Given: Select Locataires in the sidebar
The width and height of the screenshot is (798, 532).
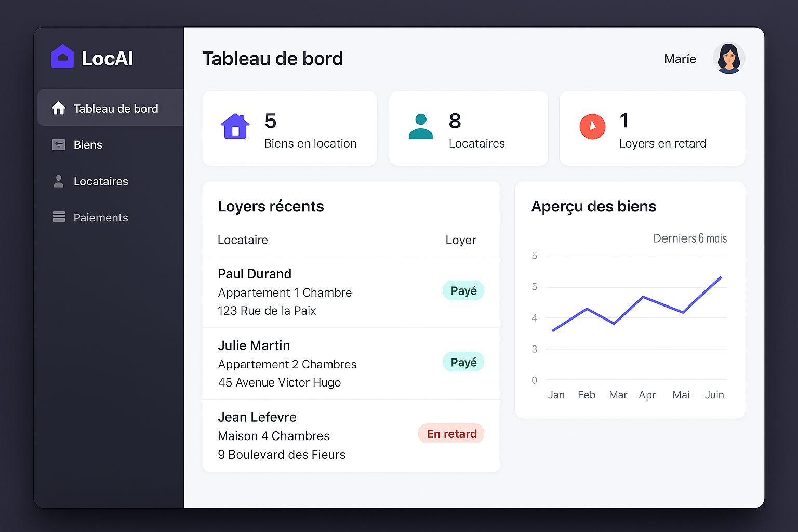Looking at the screenshot, I should [100, 181].
